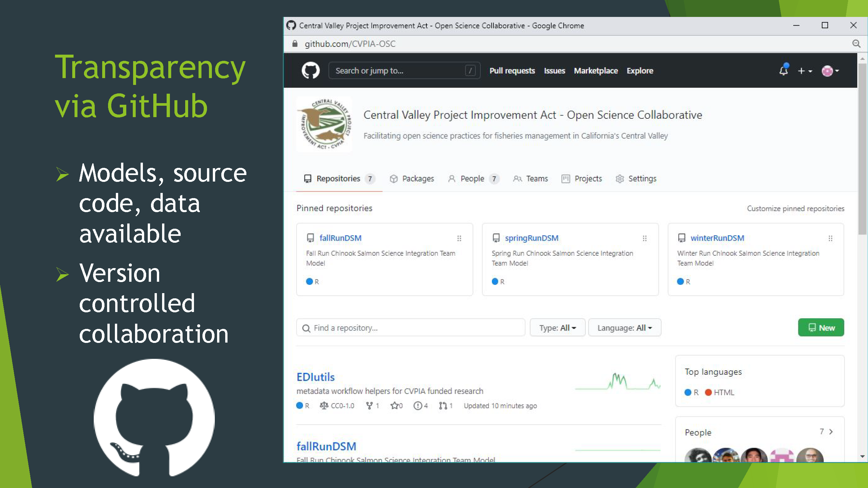The width and height of the screenshot is (868, 488).
Task: Maximize the Chrome window
Action: 825,25
